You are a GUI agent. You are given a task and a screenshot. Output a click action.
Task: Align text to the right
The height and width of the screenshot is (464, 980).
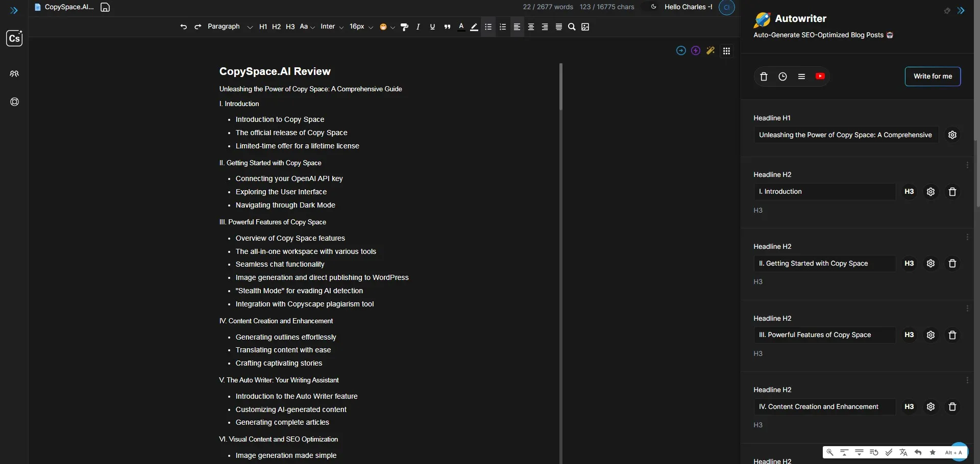point(545,27)
